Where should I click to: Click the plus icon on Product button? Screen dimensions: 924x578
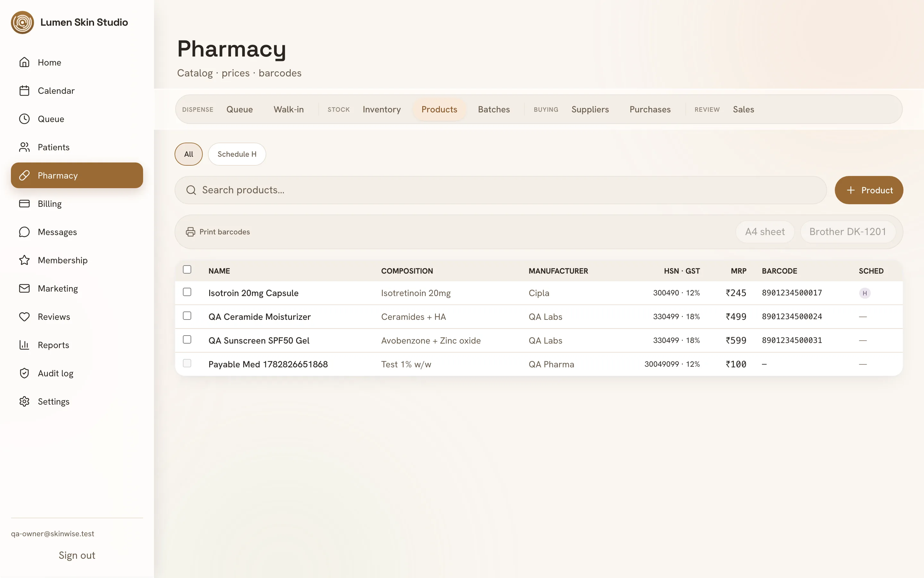click(x=851, y=190)
